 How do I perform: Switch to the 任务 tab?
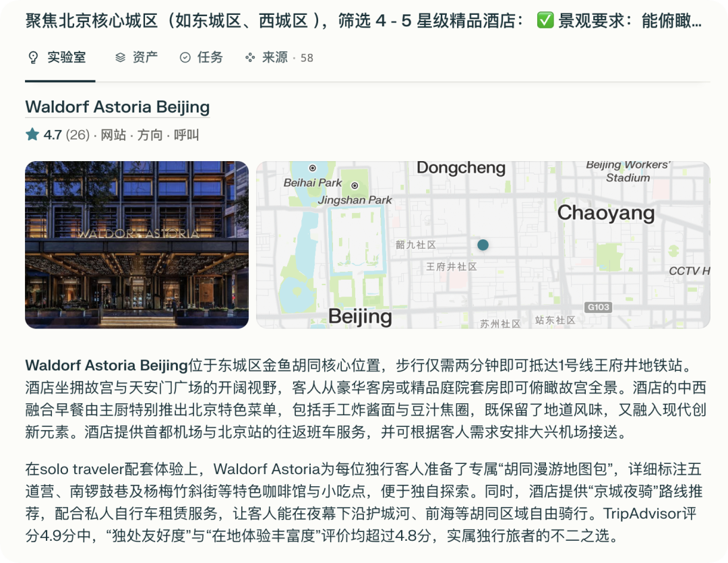pyautogui.click(x=202, y=57)
